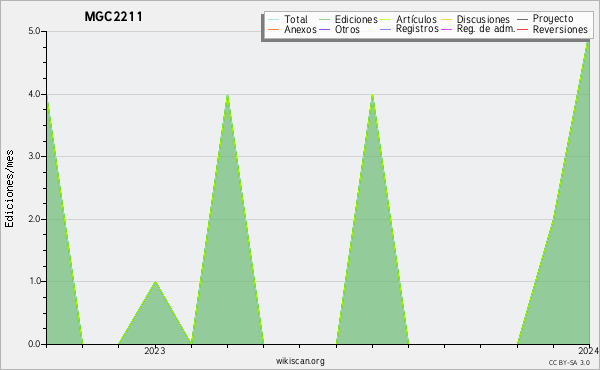600x370 pixels.
Task: Click the 5.0 y-axis value
Action: pyautogui.click(x=35, y=31)
